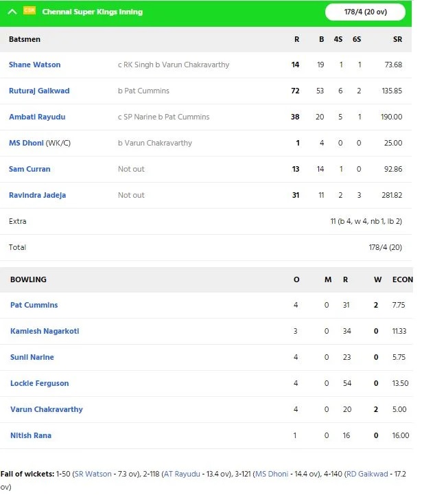The width and height of the screenshot is (422, 504).
Task: Click the 178/4 (20 ov) score pill
Action: 365,12
